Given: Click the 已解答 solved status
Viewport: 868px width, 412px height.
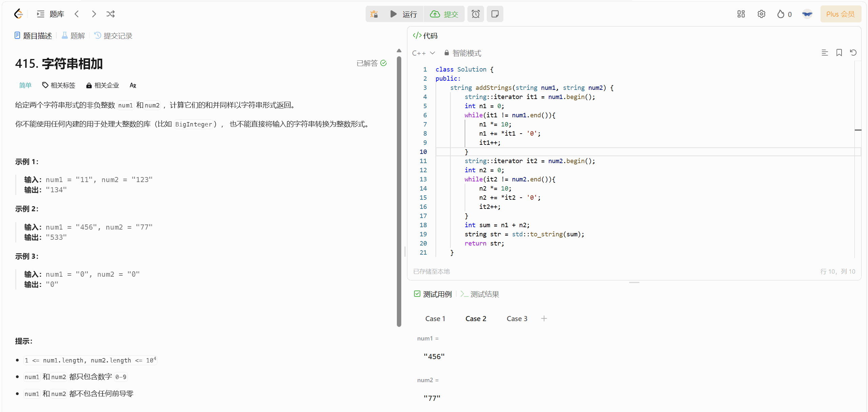Looking at the screenshot, I should [x=371, y=63].
